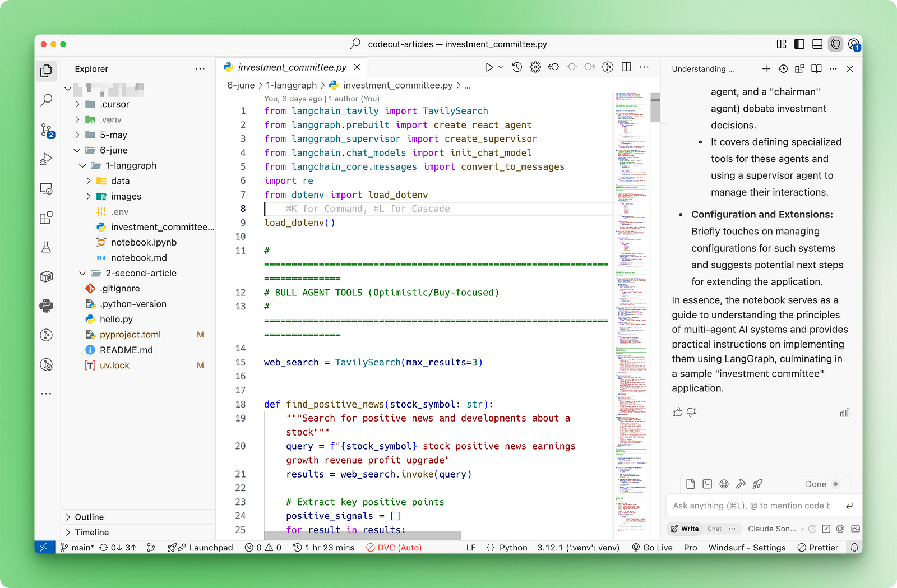The height and width of the screenshot is (588, 897).
Task: Open editor More Actions menu
Action: tap(644, 67)
